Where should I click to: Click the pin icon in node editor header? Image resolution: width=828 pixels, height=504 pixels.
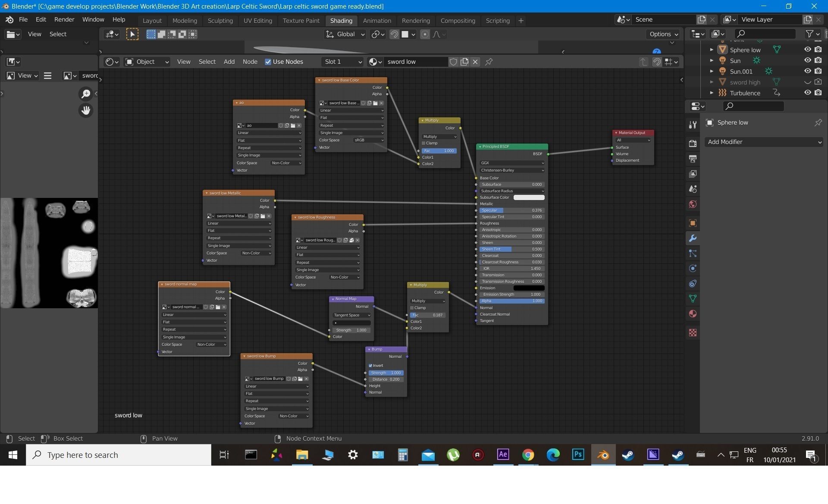pyautogui.click(x=489, y=62)
